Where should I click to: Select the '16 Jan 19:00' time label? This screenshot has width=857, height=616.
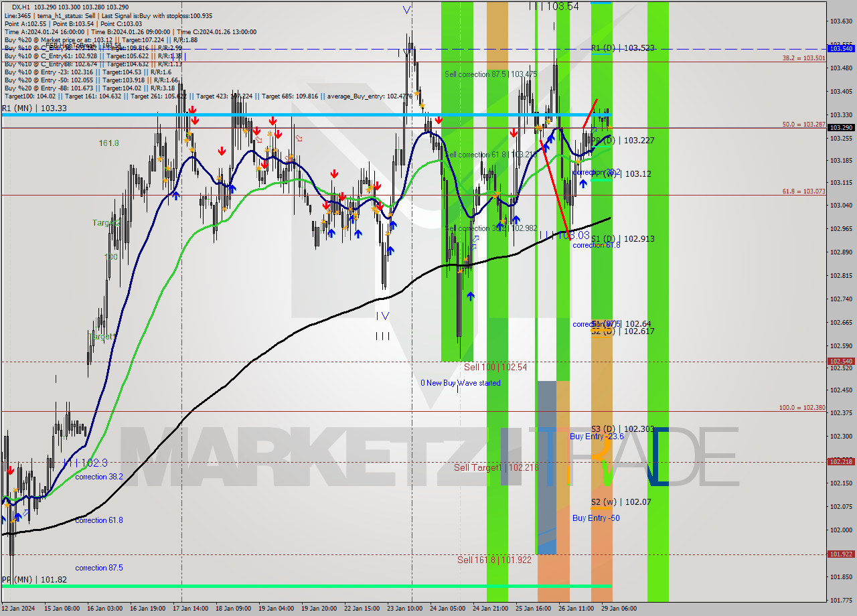[x=148, y=609]
